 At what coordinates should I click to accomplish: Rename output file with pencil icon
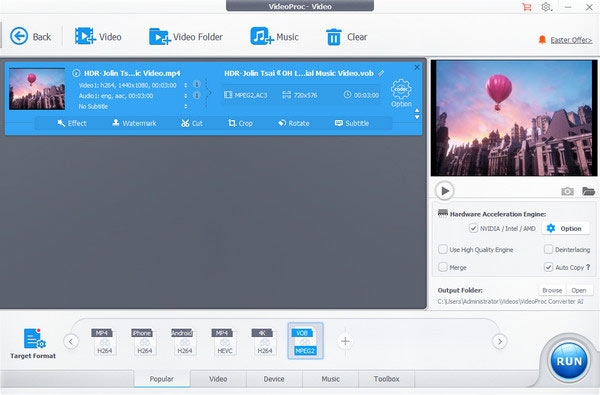click(x=381, y=73)
